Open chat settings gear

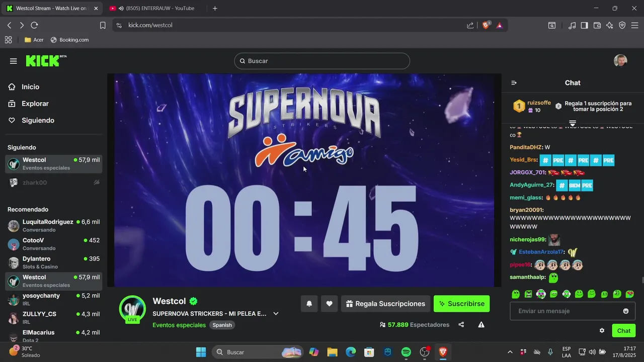(602, 330)
